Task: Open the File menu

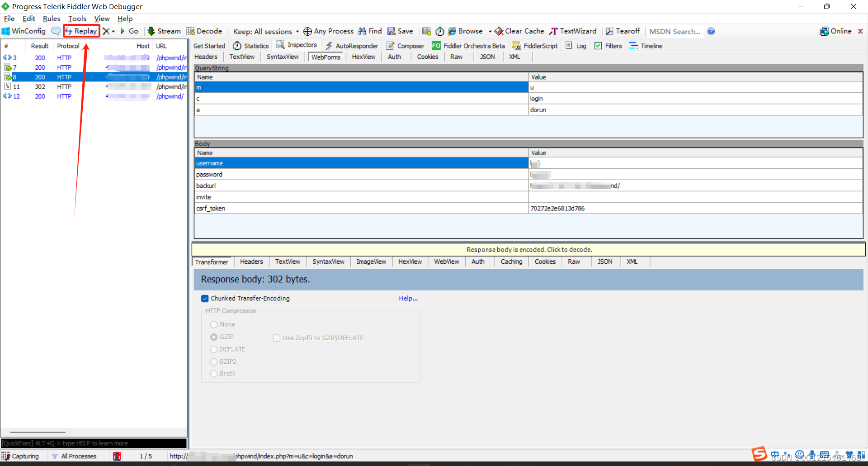Action: pos(9,19)
